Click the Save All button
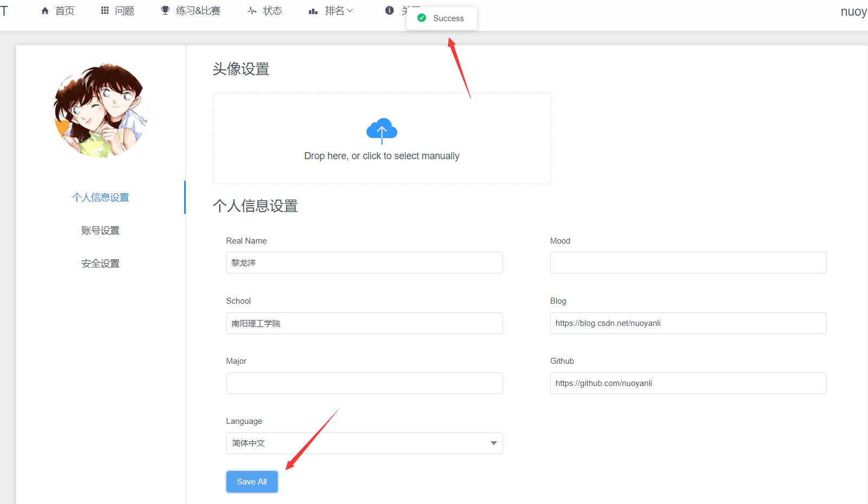 point(251,481)
